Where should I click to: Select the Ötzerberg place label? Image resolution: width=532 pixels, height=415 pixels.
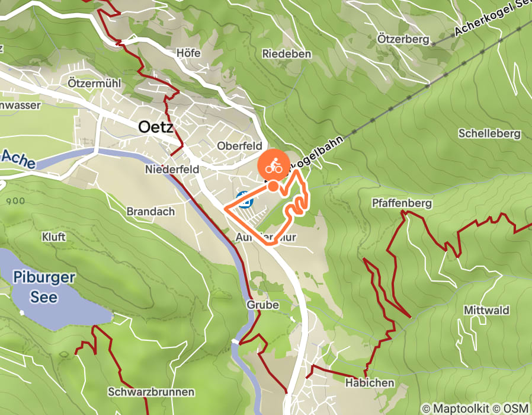click(x=403, y=39)
